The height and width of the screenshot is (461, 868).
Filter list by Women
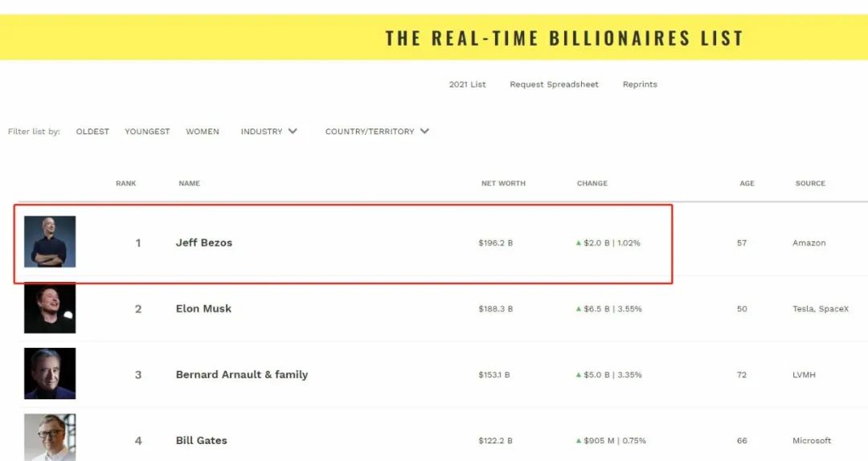(203, 132)
